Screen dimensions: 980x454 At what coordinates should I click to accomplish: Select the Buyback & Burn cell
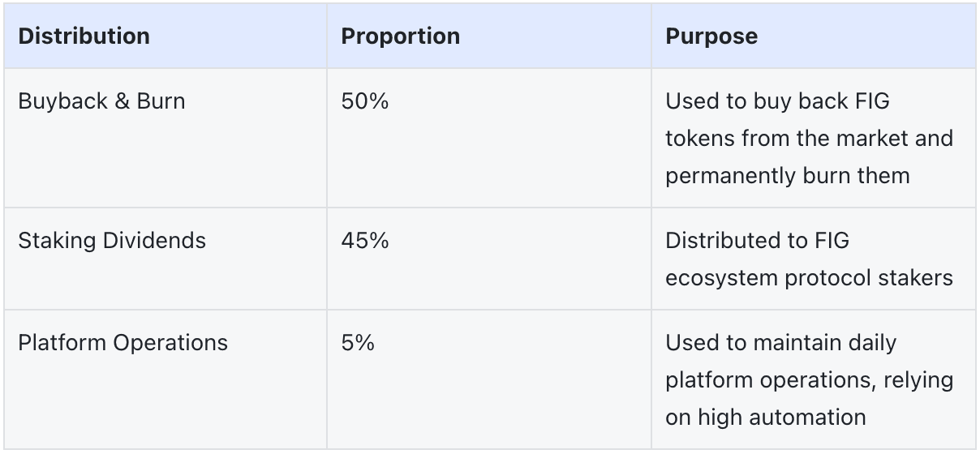coord(101,101)
